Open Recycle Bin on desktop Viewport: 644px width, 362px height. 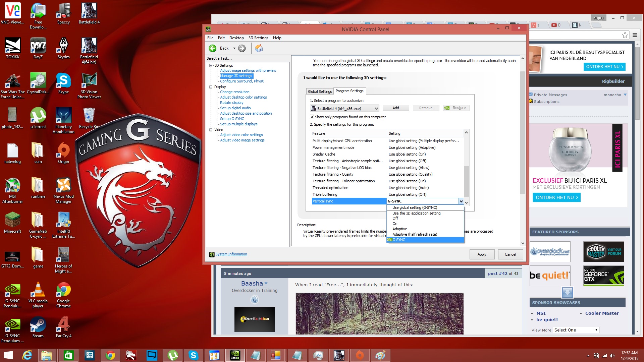89,118
